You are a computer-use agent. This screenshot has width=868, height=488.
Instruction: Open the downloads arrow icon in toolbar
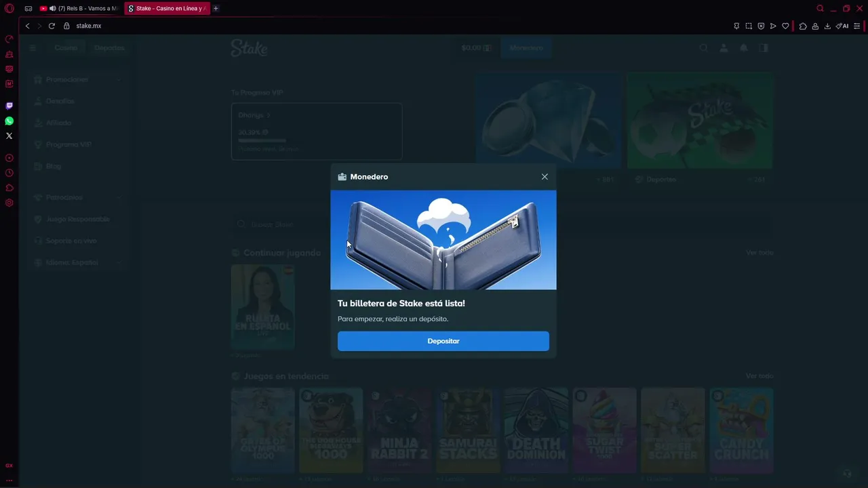pos(827,26)
